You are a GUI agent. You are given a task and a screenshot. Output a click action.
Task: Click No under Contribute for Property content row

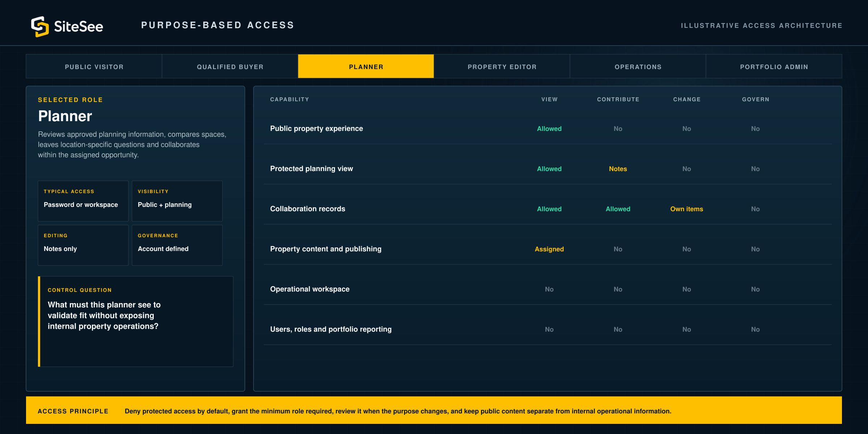click(x=618, y=249)
